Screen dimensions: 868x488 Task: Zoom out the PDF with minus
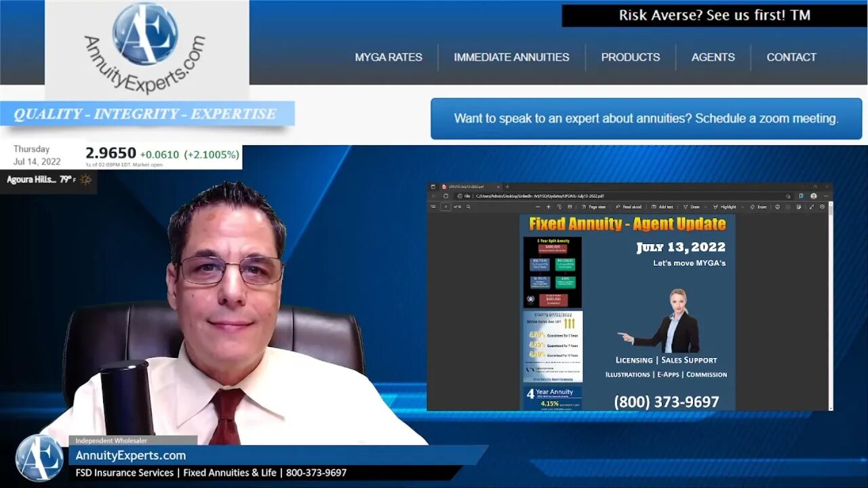tap(538, 207)
